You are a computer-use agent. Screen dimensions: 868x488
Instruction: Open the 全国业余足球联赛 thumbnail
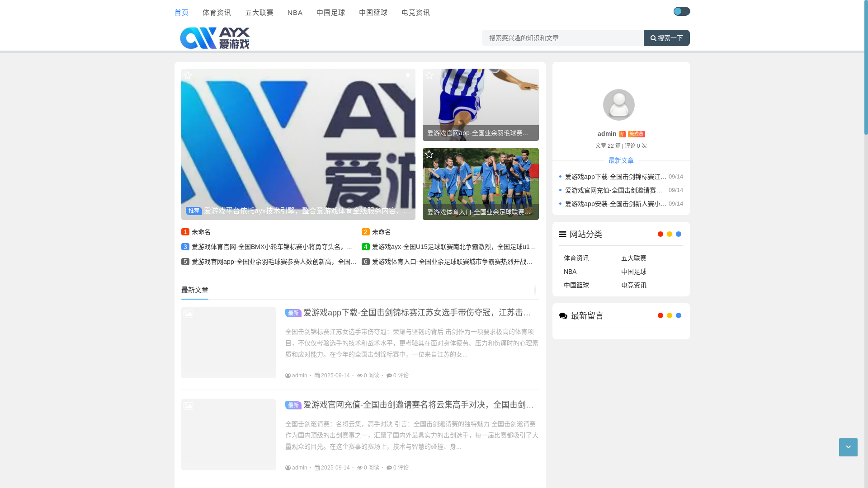481,184
